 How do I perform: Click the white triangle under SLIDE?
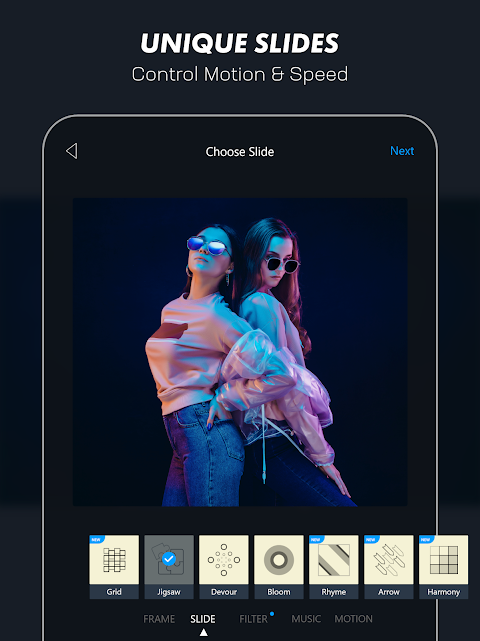click(x=203, y=633)
